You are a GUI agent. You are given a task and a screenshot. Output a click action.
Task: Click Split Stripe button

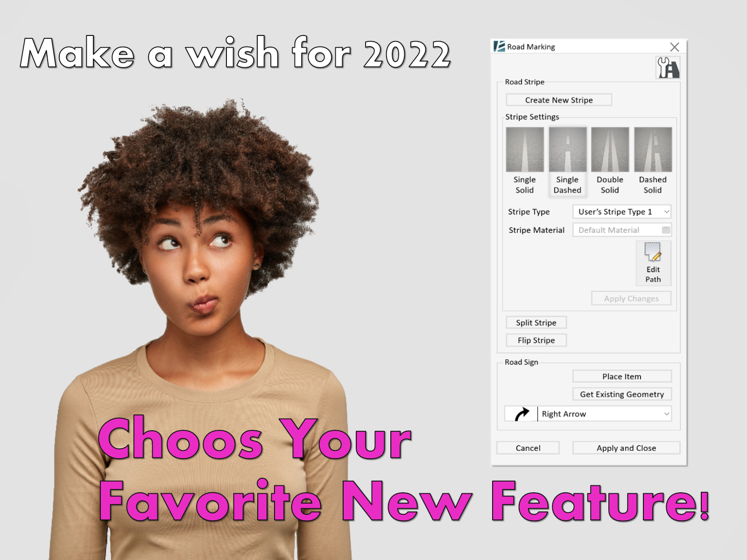(x=536, y=322)
